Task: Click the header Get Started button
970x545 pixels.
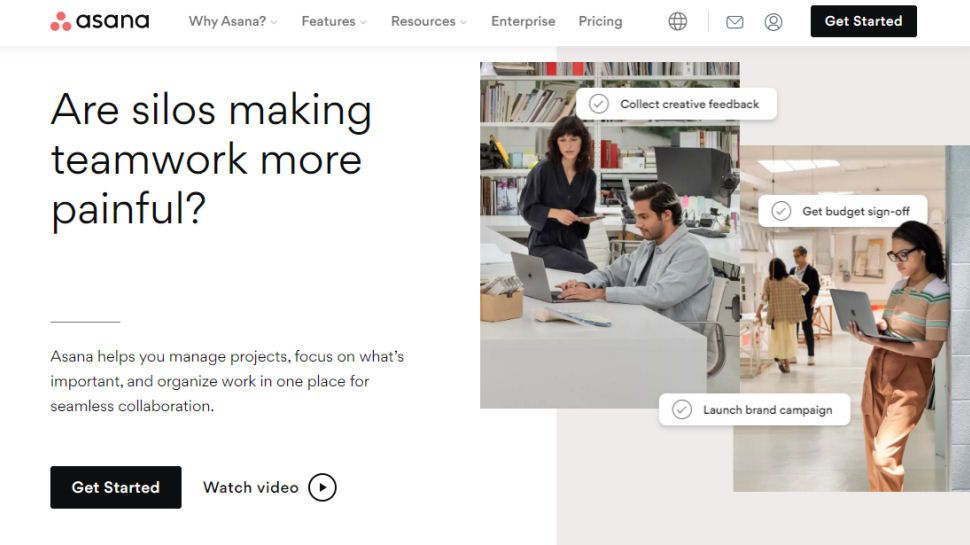Action: click(863, 21)
